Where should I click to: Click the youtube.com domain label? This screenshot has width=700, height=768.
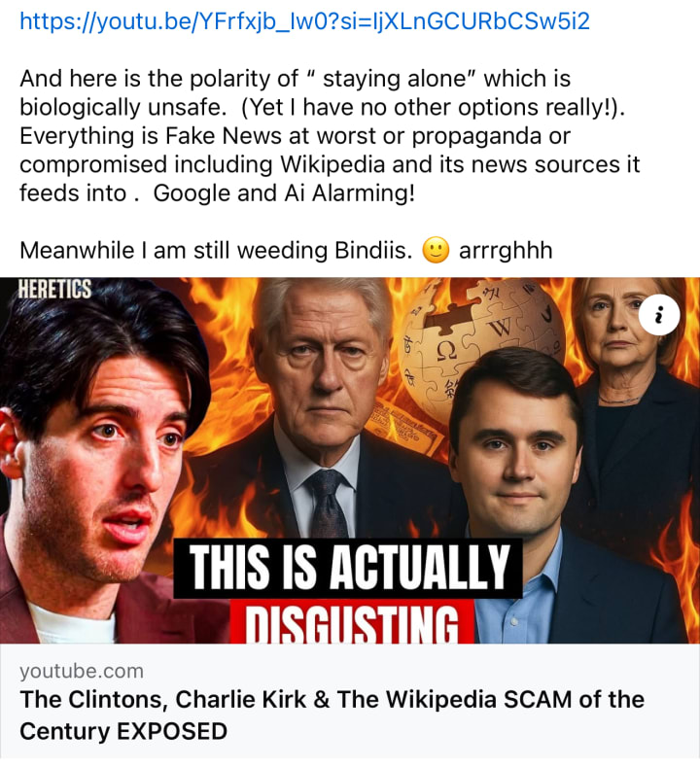tap(82, 671)
